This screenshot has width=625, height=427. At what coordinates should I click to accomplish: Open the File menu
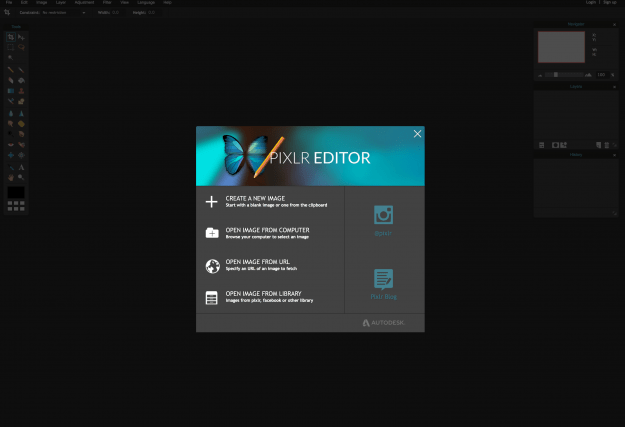(9, 2)
